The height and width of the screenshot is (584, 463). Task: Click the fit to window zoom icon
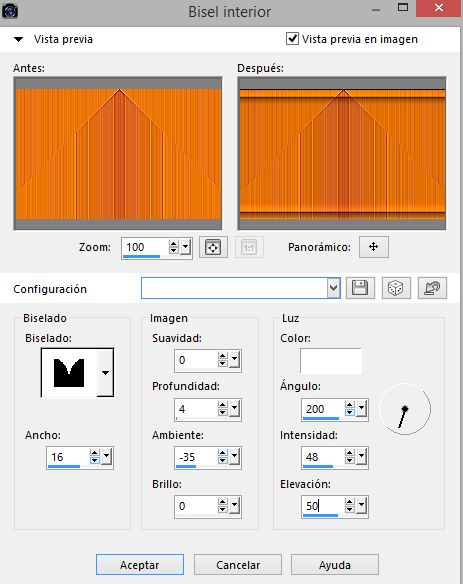[x=213, y=247]
